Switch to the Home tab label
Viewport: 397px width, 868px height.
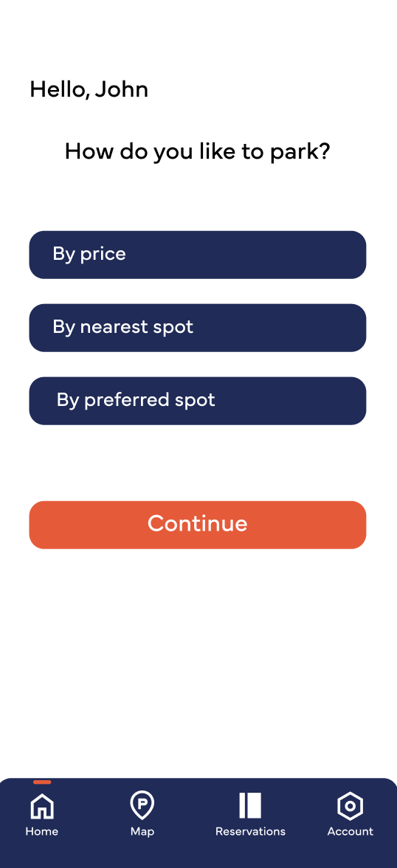[x=41, y=831]
